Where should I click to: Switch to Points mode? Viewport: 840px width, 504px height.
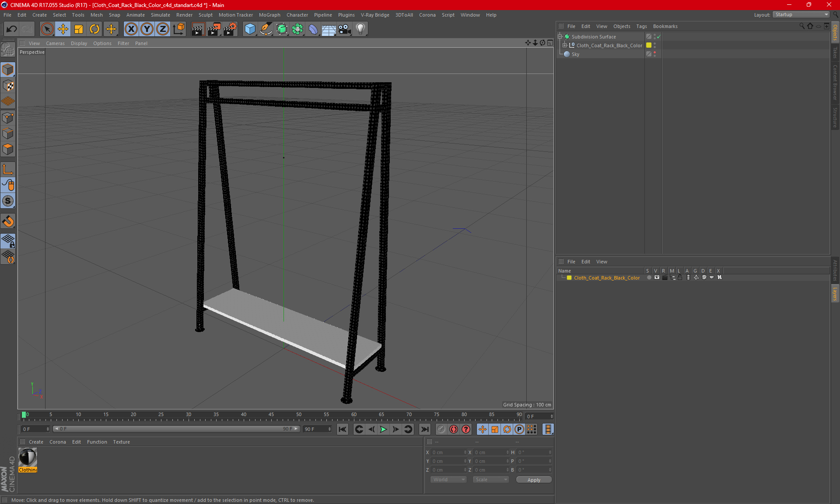coord(8,118)
